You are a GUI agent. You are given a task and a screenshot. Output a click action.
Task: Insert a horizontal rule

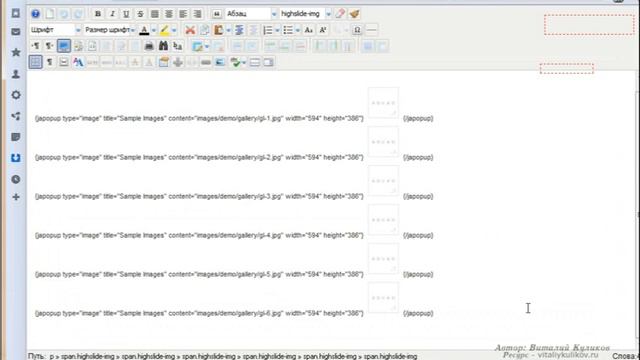click(x=371, y=30)
